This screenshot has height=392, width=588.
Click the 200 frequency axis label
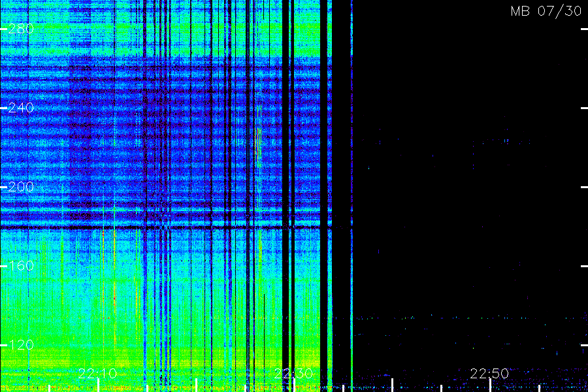click(x=21, y=187)
